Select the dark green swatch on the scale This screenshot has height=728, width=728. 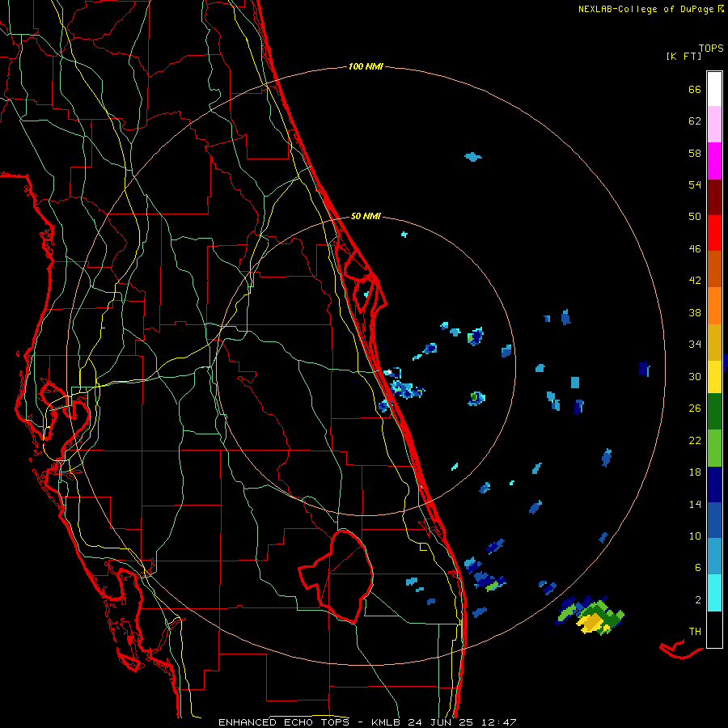tap(714, 412)
